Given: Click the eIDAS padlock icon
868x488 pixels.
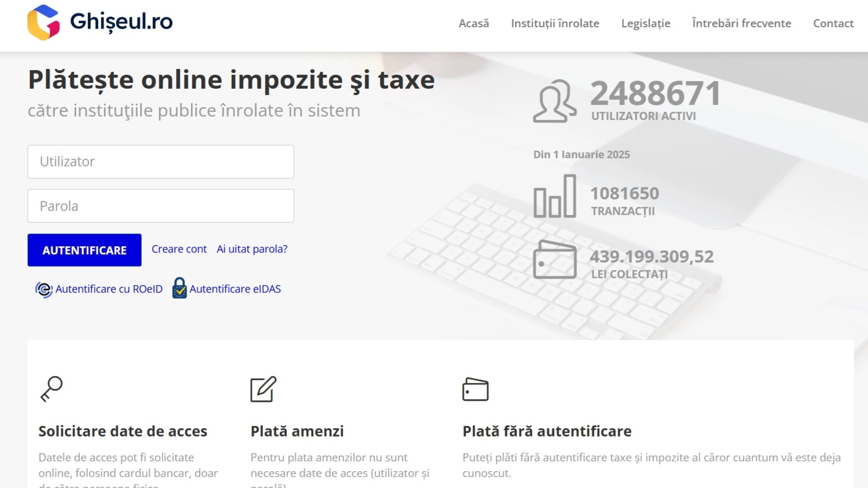Looking at the screenshot, I should 180,288.
